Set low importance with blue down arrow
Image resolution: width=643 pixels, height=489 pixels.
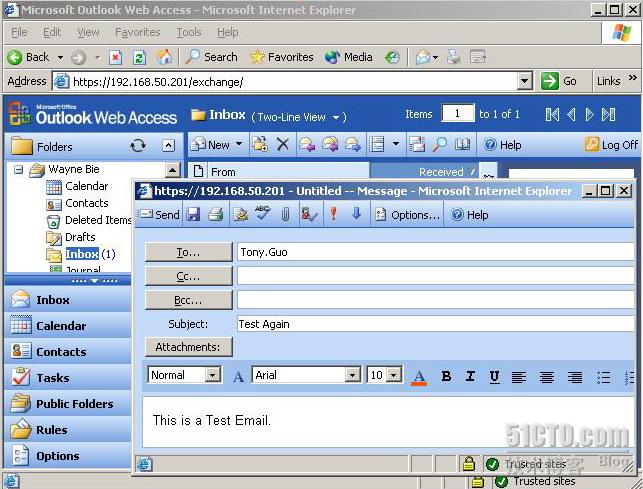tap(356, 213)
